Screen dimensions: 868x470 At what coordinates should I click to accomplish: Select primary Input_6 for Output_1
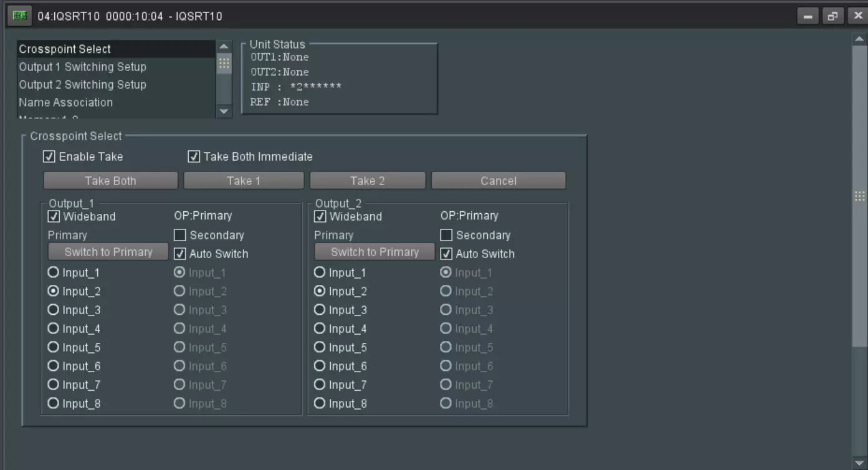click(54, 366)
